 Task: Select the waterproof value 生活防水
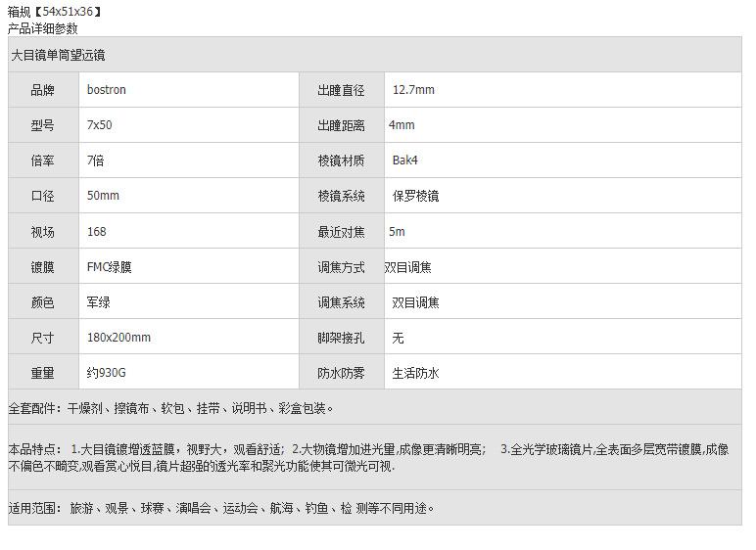click(x=415, y=373)
